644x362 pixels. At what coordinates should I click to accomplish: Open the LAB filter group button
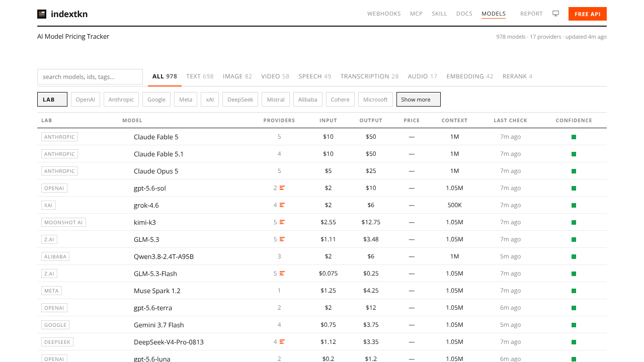52,100
